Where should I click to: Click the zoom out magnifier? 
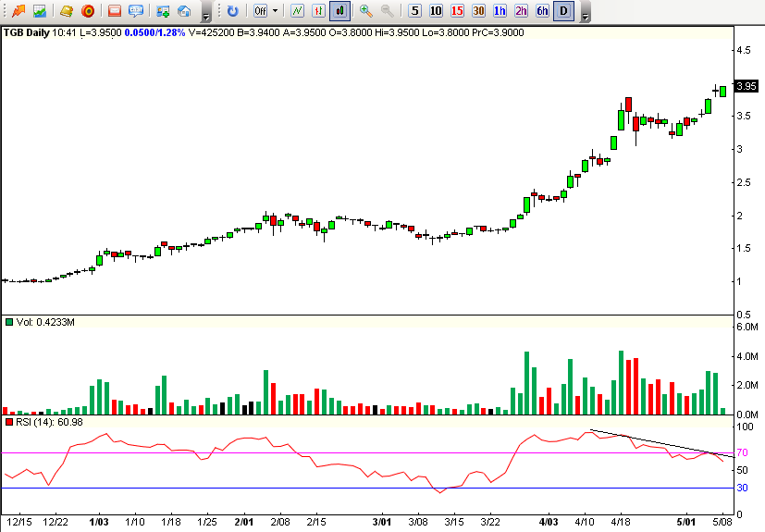point(387,11)
